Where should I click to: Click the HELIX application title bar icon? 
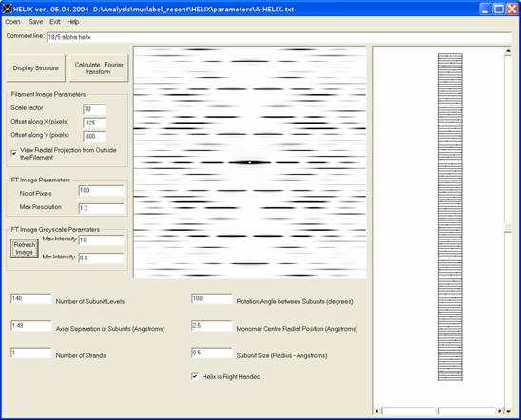(7, 9)
